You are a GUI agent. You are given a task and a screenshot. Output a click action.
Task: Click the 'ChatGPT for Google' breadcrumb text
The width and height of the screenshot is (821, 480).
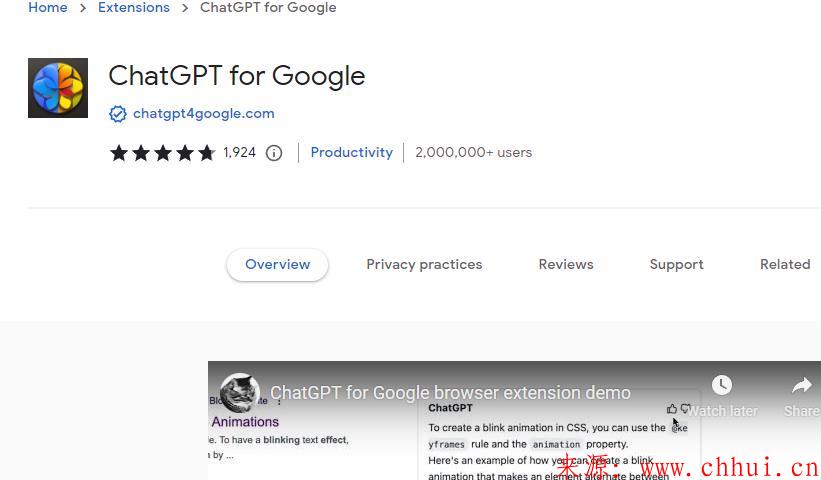coord(268,7)
